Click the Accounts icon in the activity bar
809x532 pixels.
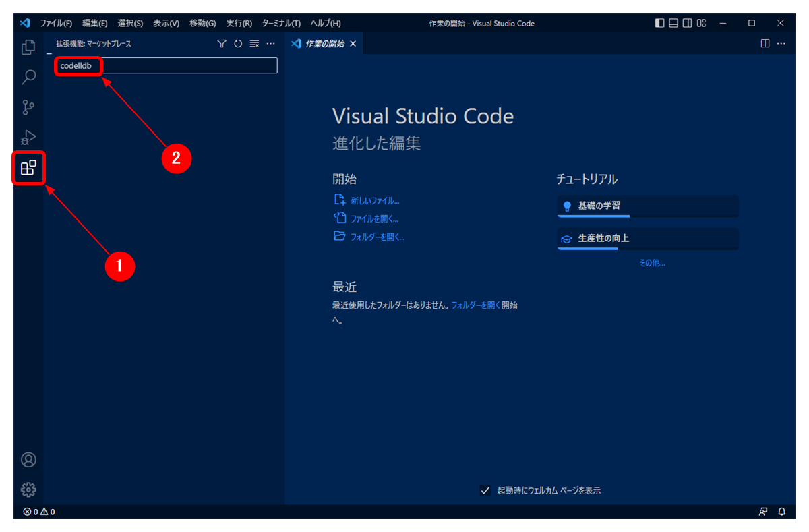[x=28, y=460]
